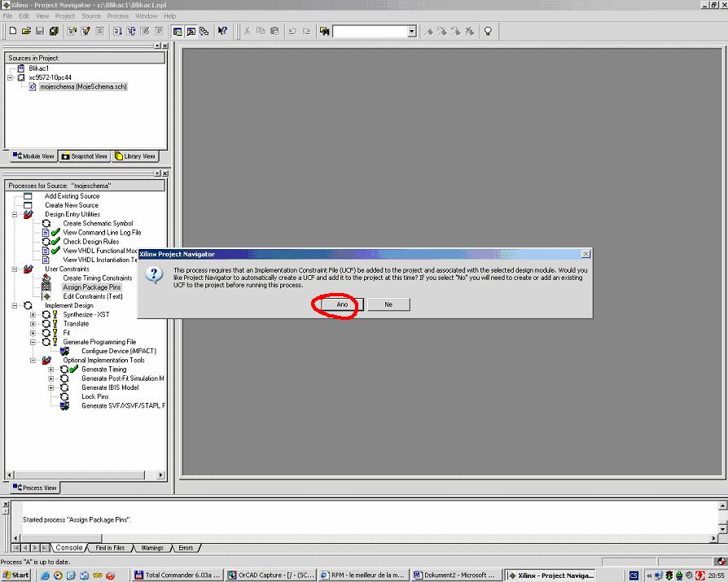Click the Save toolbar icon
This screenshot has width=728, height=582.
(40, 31)
